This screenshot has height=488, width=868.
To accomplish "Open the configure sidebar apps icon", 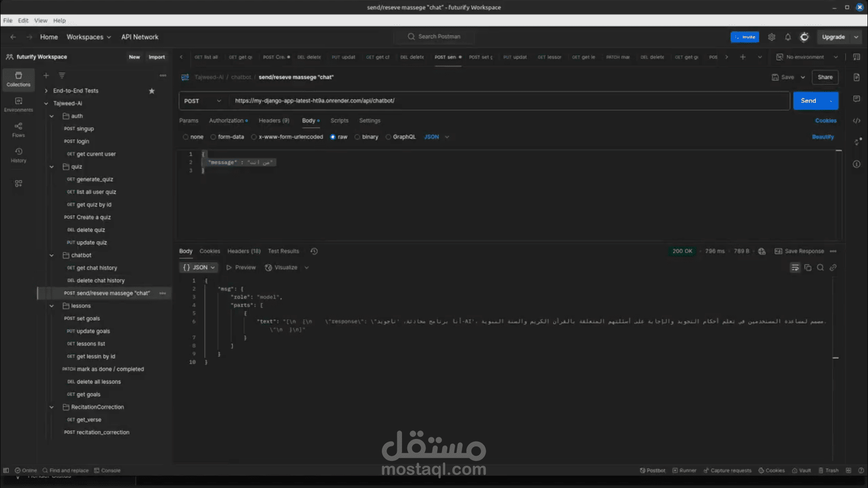I will [19, 183].
